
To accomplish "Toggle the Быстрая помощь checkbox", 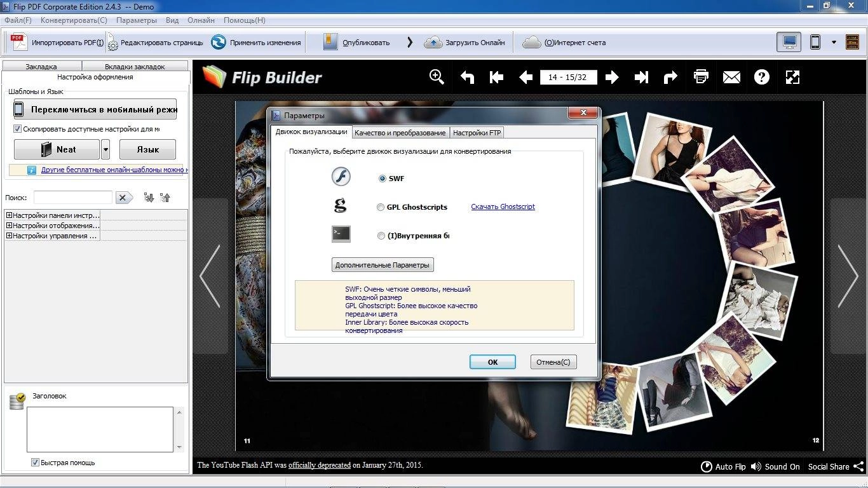I will tap(35, 463).
